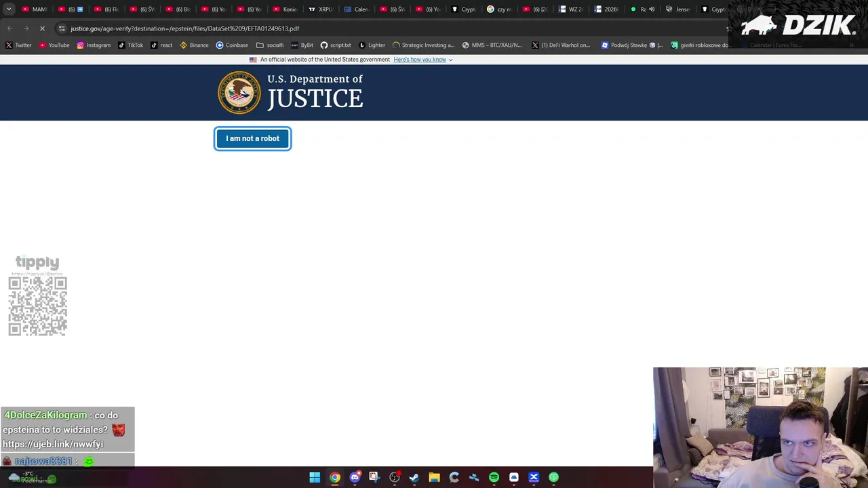868x488 pixels.
Task: Switch to the Calen tab
Action: 357,9
